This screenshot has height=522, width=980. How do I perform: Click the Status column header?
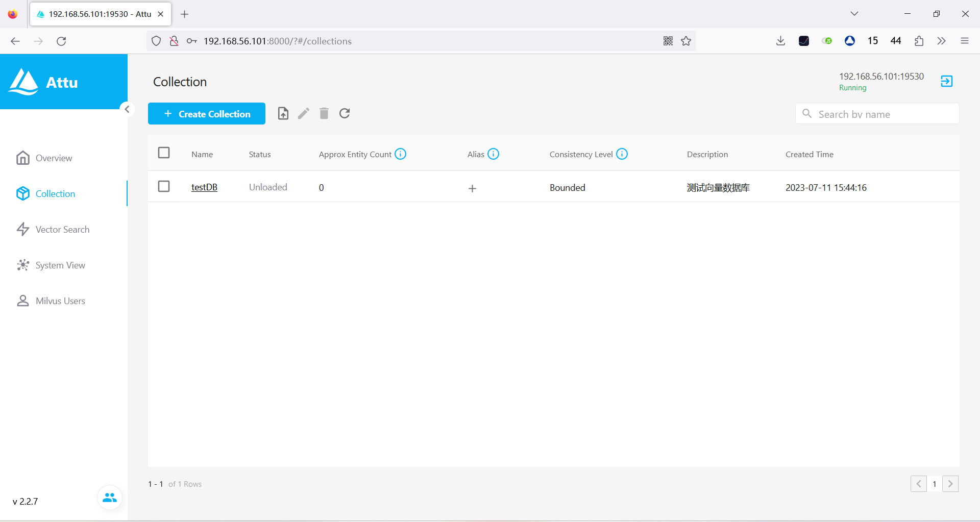click(x=260, y=154)
